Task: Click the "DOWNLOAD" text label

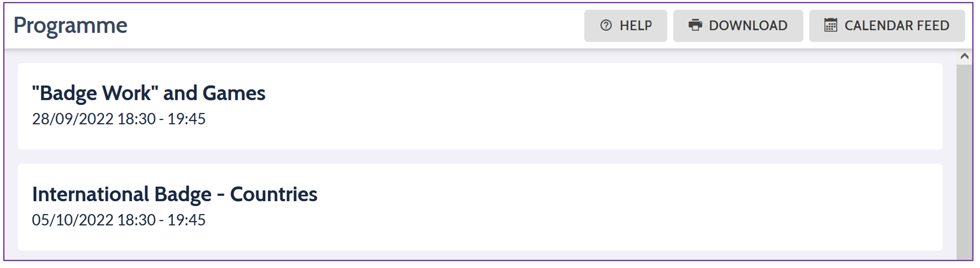Action: pos(748,26)
